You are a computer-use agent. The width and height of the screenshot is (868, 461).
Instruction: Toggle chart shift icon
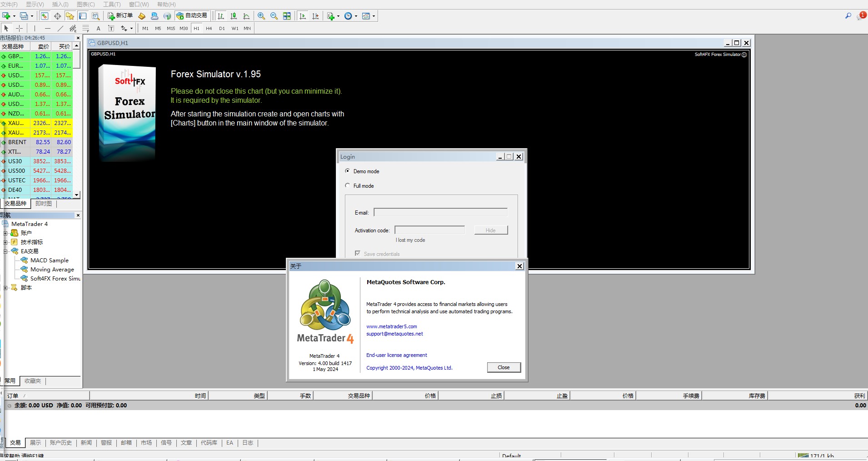coord(315,16)
